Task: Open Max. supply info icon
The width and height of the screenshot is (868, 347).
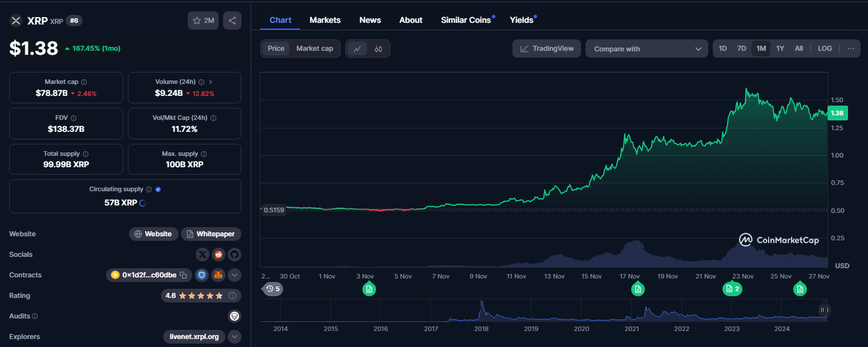Action: (x=204, y=154)
